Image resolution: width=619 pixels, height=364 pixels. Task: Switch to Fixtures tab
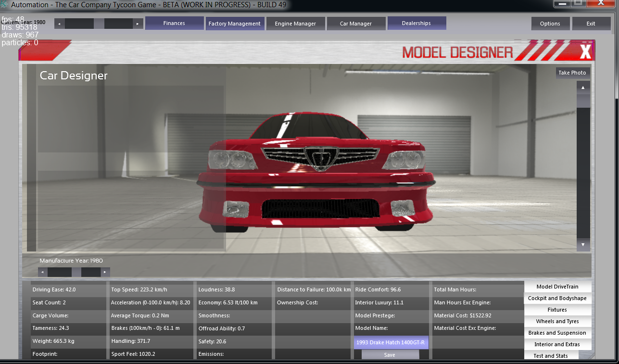click(557, 310)
